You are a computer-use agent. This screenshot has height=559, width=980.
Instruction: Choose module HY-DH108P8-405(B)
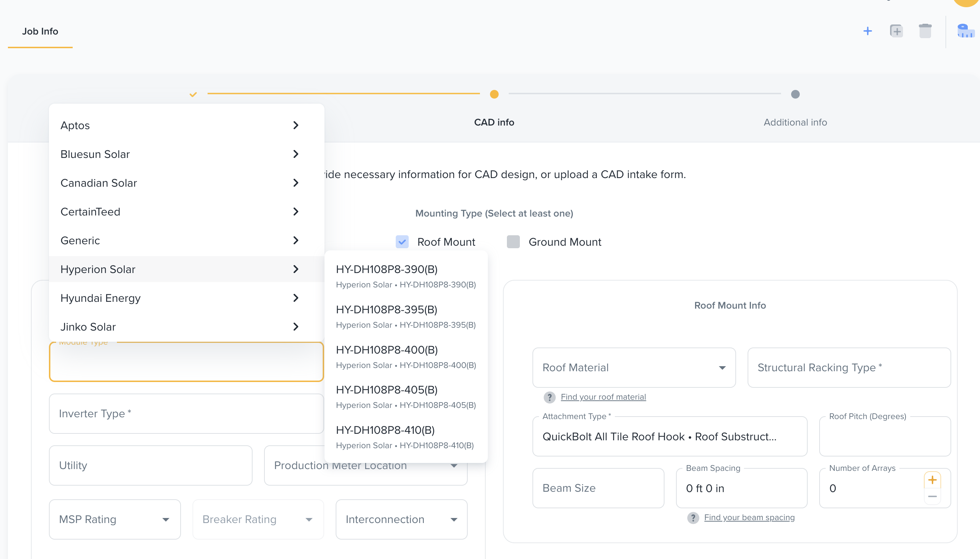tap(406, 397)
